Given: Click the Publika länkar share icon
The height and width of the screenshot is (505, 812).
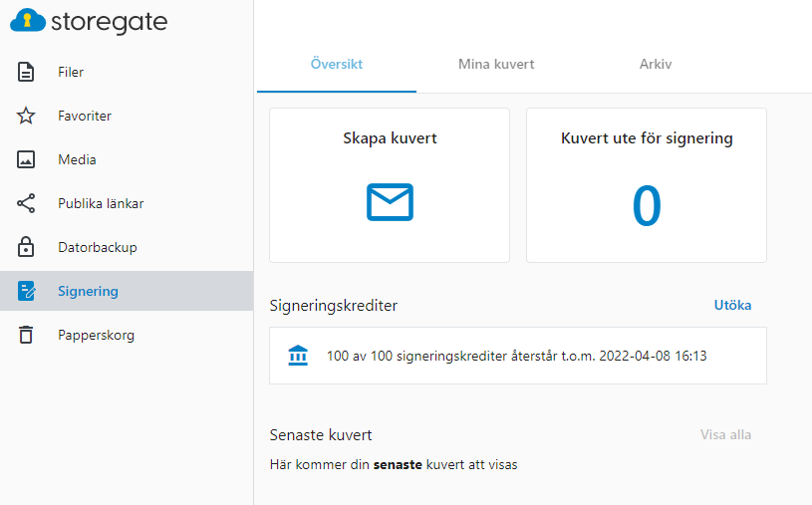Looking at the screenshot, I should coord(26,203).
